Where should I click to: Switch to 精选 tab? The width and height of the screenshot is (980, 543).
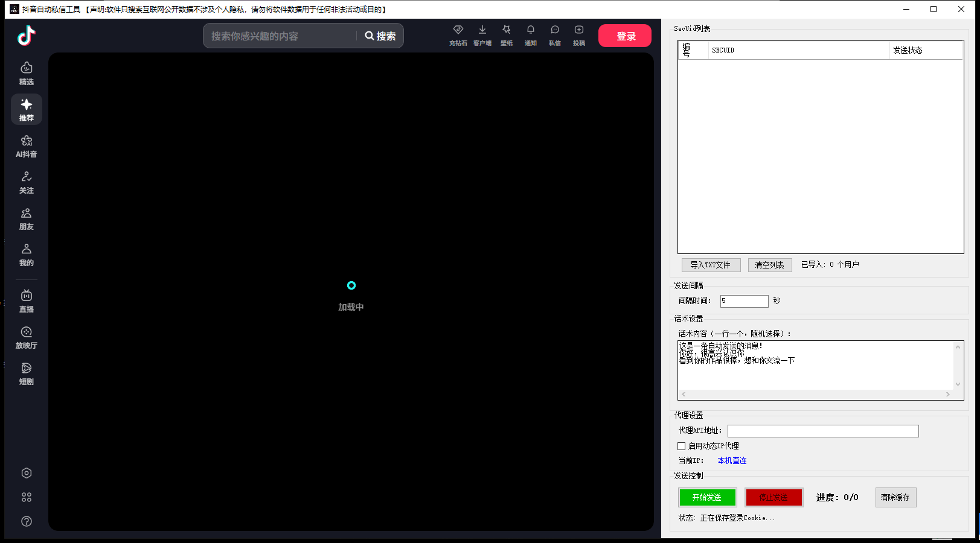point(26,73)
